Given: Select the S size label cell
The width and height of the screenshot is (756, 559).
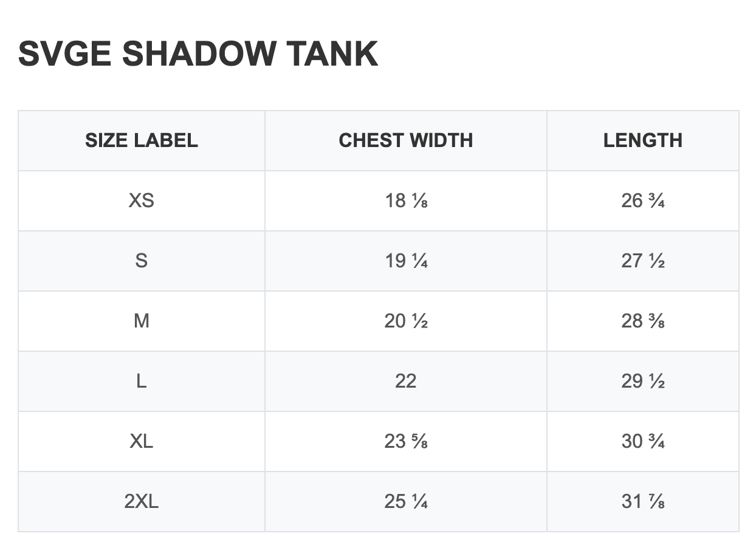Looking at the screenshot, I should pyautogui.click(x=142, y=261).
